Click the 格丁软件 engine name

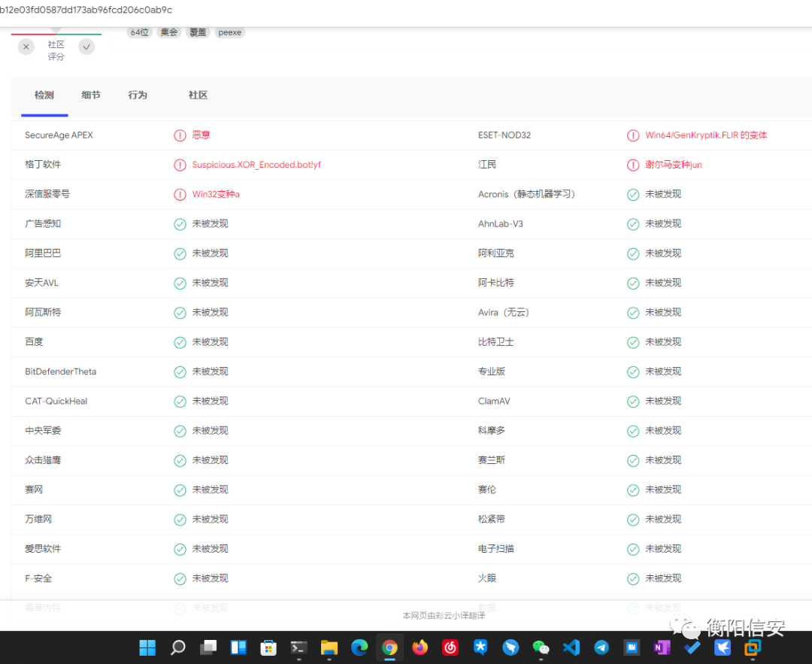[x=42, y=165]
